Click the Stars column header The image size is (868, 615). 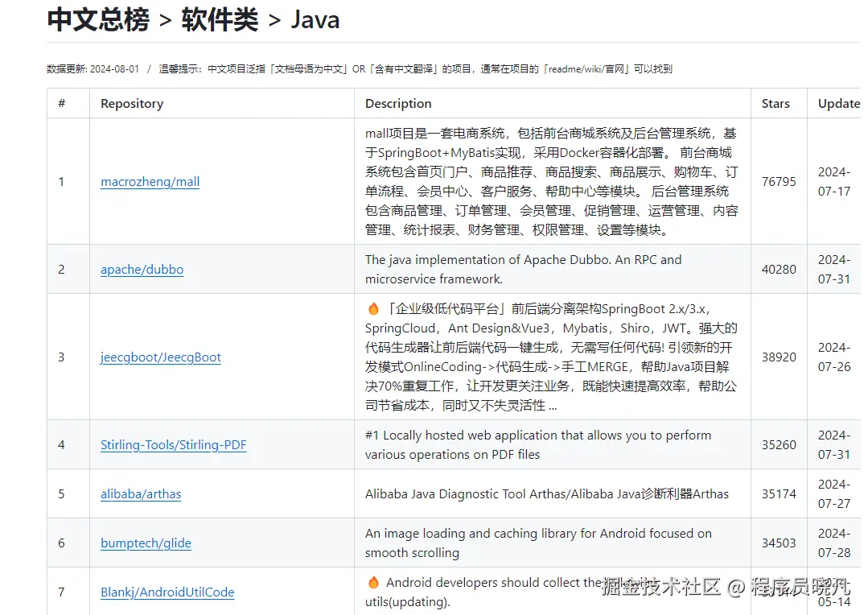point(775,104)
